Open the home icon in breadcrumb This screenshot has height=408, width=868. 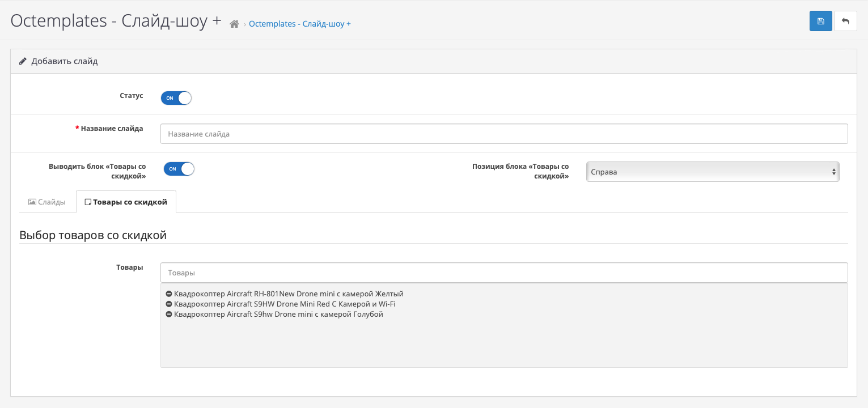[234, 24]
